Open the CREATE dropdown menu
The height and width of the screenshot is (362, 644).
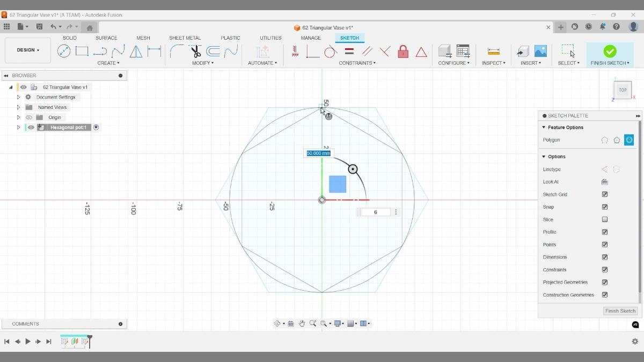pyautogui.click(x=108, y=63)
